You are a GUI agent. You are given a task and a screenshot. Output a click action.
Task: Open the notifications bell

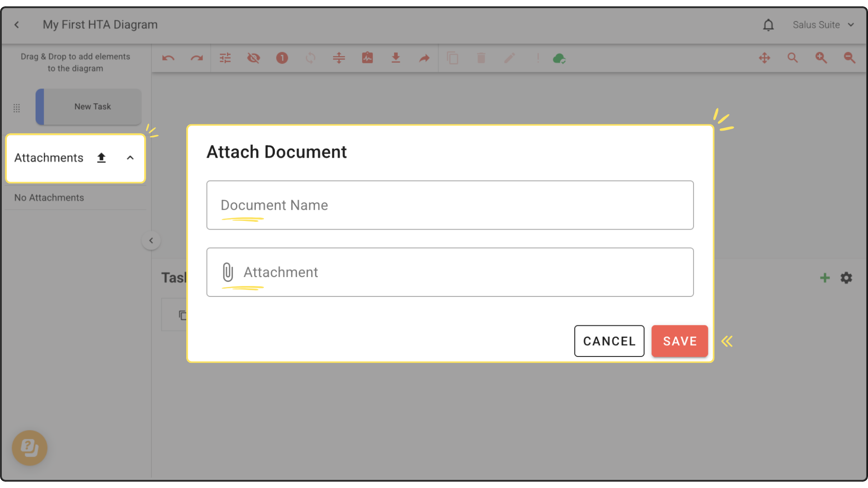768,25
